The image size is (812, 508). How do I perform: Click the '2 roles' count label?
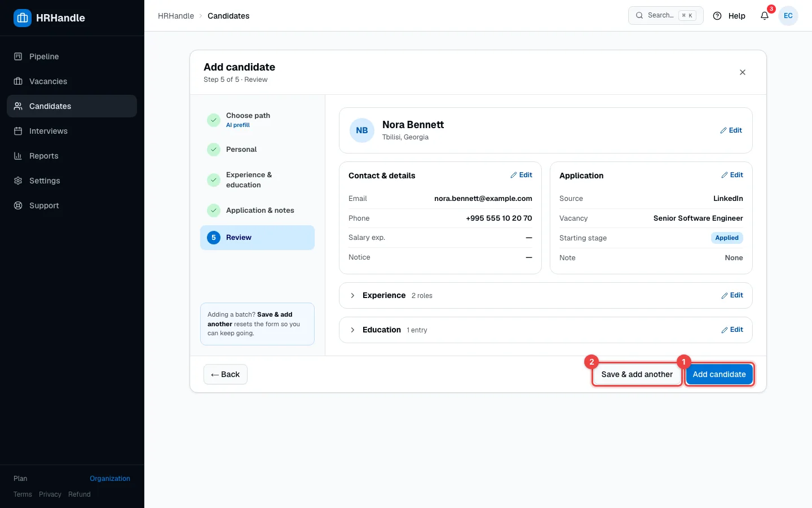click(422, 296)
